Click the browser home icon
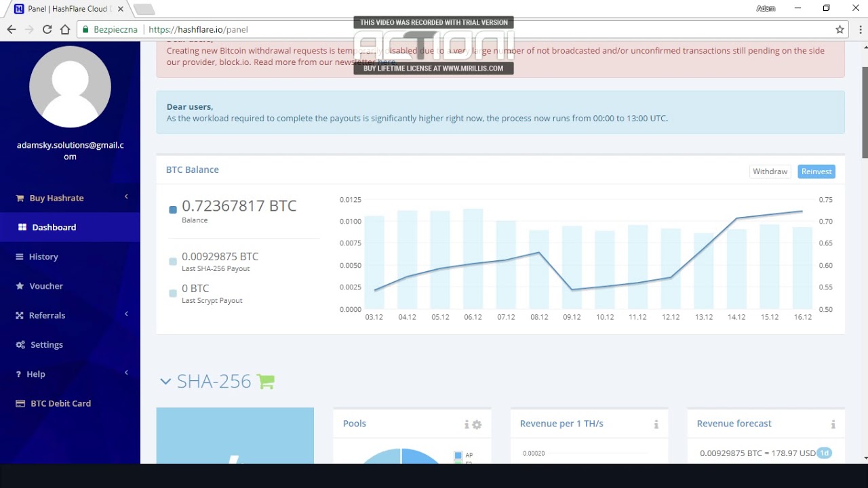868x488 pixels. pos(65,29)
